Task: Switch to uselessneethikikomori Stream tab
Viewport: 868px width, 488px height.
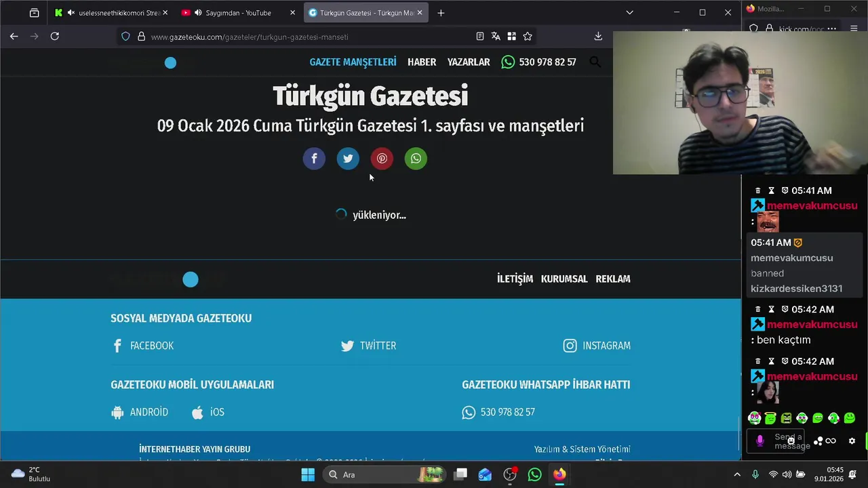Action: point(111,13)
